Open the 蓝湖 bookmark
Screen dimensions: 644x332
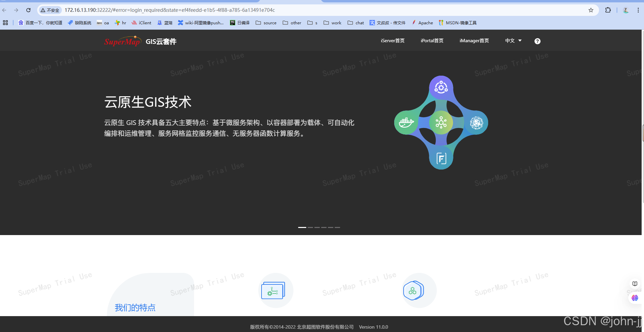165,23
